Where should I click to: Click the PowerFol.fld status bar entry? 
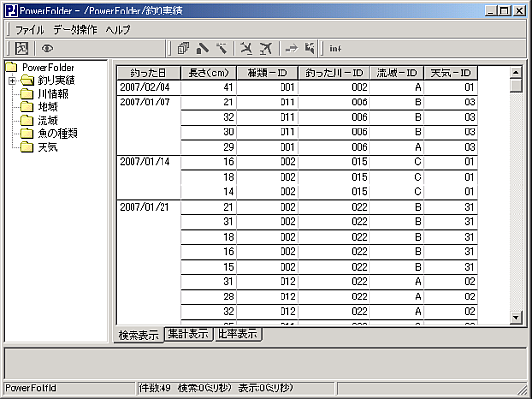point(70,388)
